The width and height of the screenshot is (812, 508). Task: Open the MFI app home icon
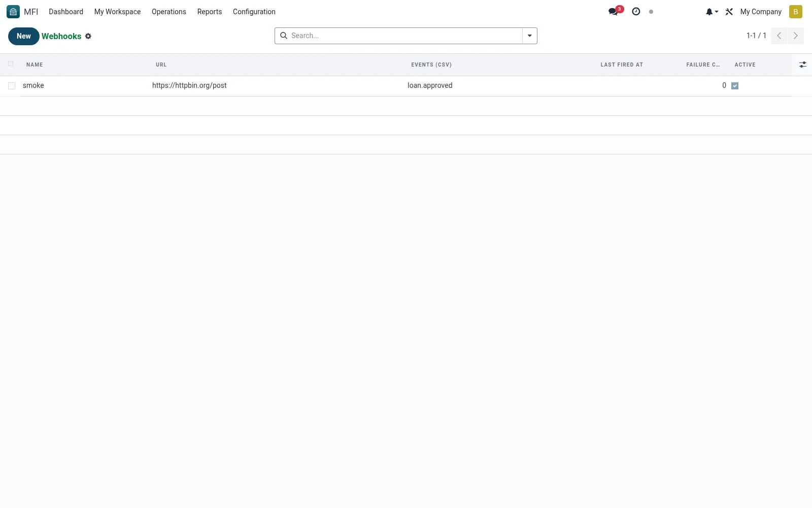click(x=13, y=12)
